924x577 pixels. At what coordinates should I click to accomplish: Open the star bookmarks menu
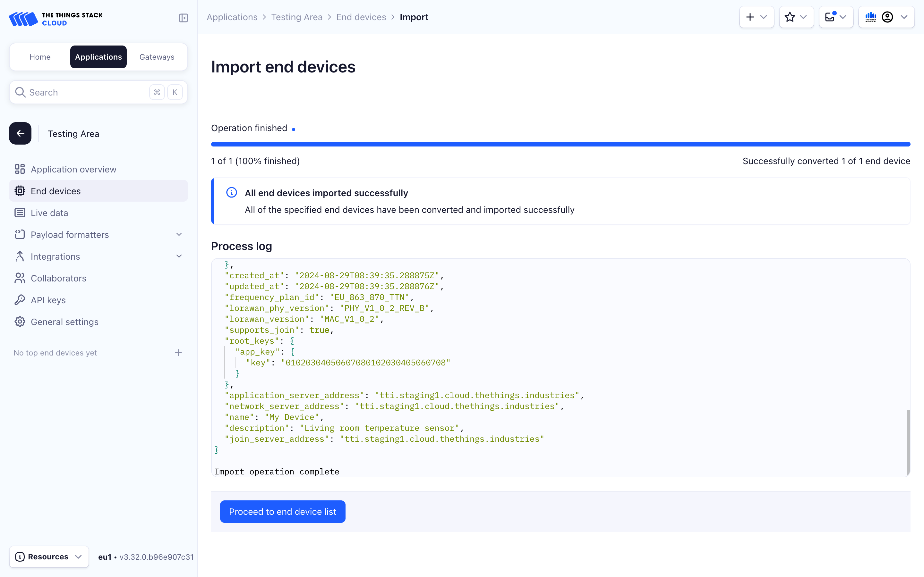point(796,17)
